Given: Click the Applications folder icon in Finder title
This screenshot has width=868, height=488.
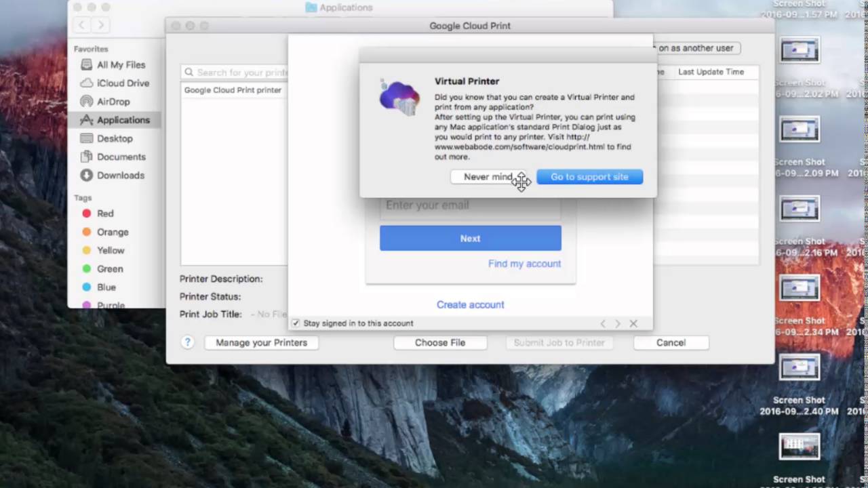Looking at the screenshot, I should coord(311,7).
